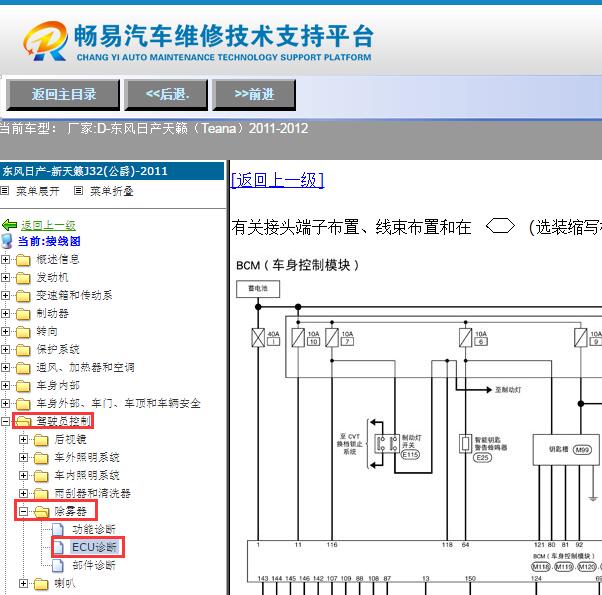Image resolution: width=602 pixels, height=595 pixels.
Task: Click the 变速箱和传动系 folder icon
Action: tap(23, 296)
